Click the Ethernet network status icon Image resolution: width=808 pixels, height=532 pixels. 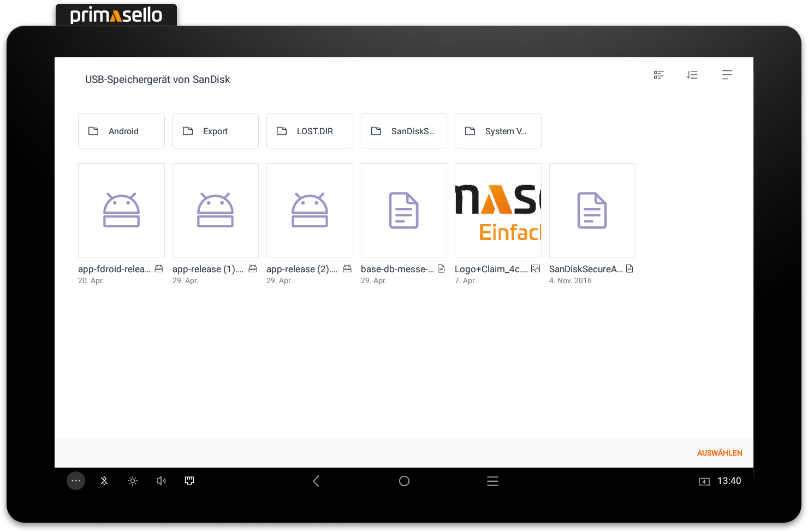pos(189,481)
